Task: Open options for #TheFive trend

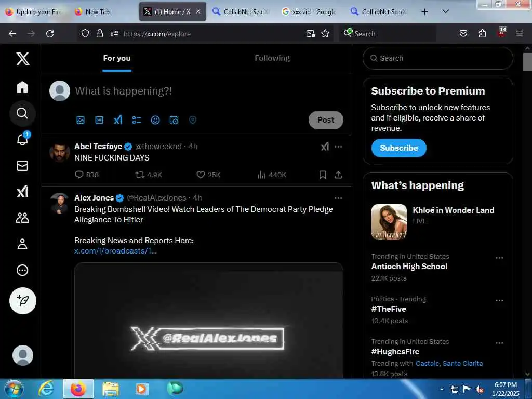Action: (x=499, y=300)
